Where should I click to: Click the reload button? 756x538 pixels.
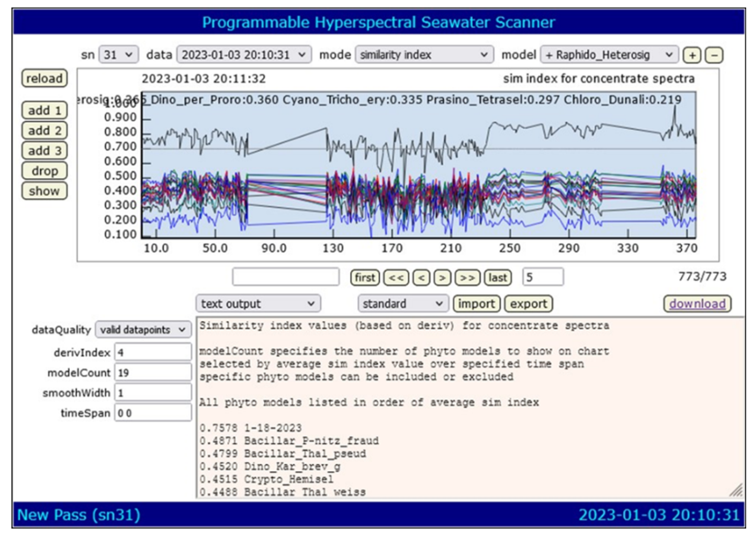44,78
